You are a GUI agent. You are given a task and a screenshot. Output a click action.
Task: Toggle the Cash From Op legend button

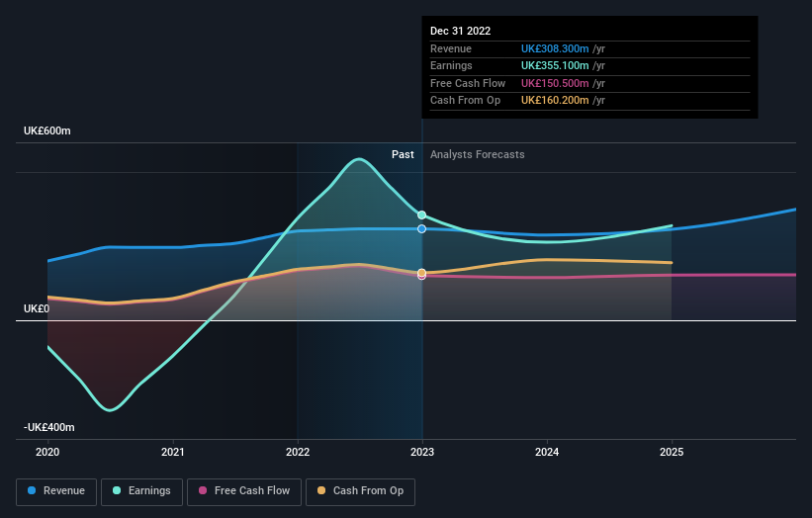click(360, 491)
